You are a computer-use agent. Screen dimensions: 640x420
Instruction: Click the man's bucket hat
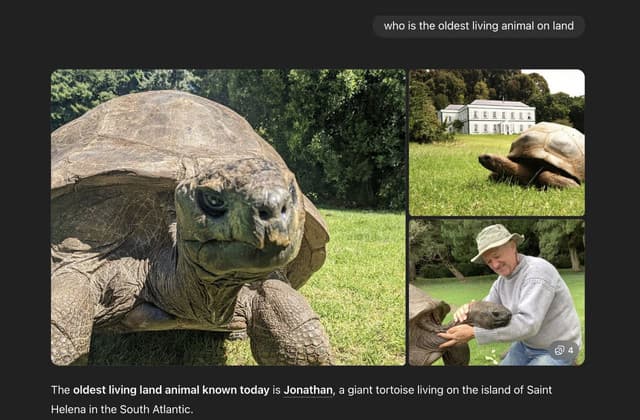(x=496, y=242)
